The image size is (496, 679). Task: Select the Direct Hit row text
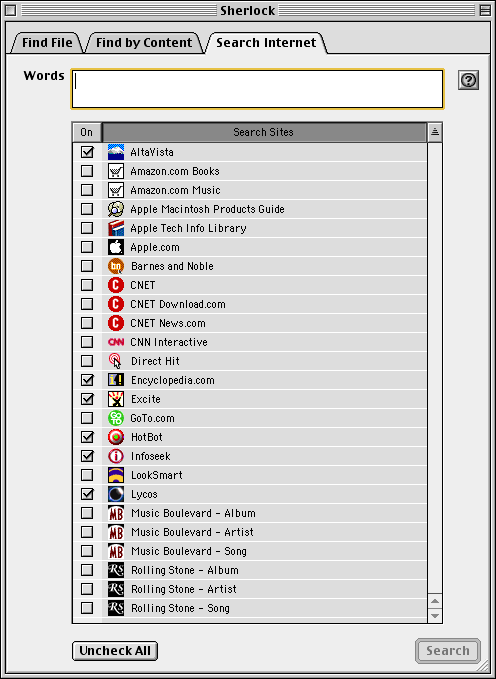155,361
